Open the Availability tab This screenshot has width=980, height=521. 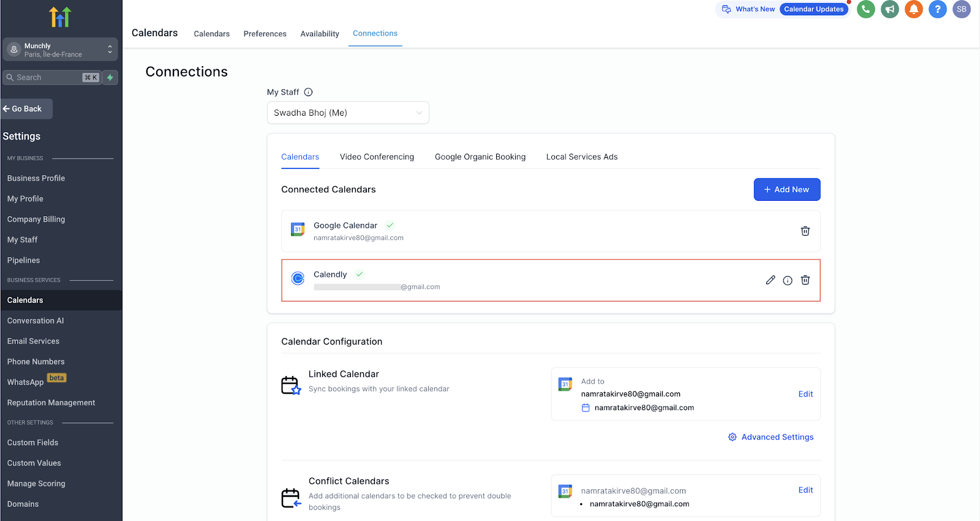tap(319, 34)
